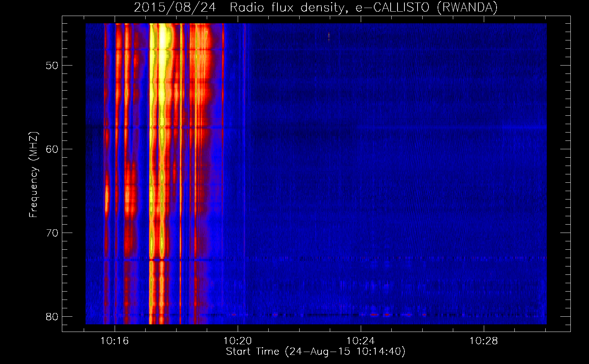Click the 'Start Time (24-Aug-15 10:14:40)' axis label

coord(316,352)
